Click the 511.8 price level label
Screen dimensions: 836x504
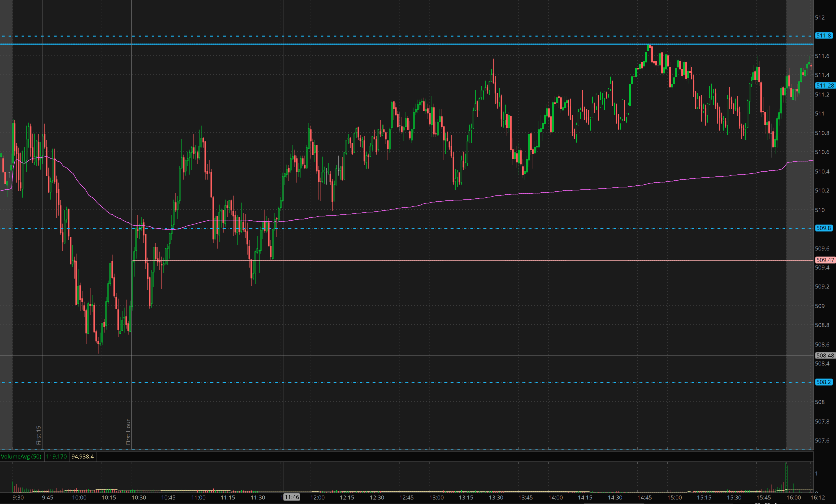(823, 35)
